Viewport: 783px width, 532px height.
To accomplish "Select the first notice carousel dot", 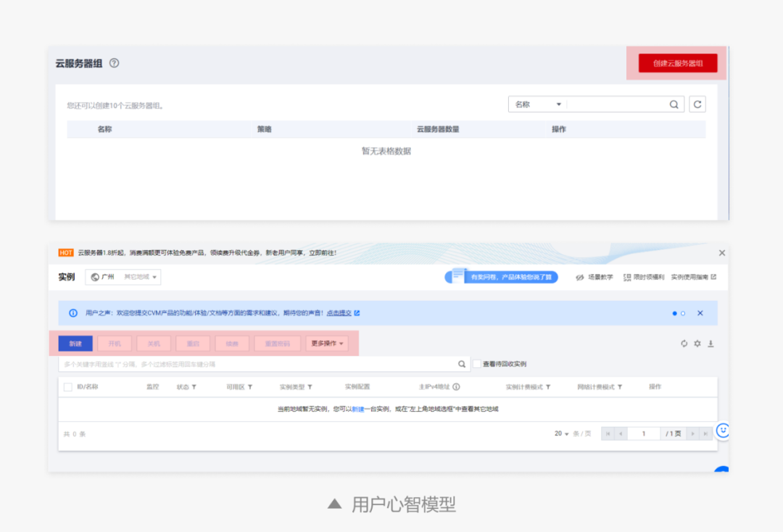I will 675,313.
